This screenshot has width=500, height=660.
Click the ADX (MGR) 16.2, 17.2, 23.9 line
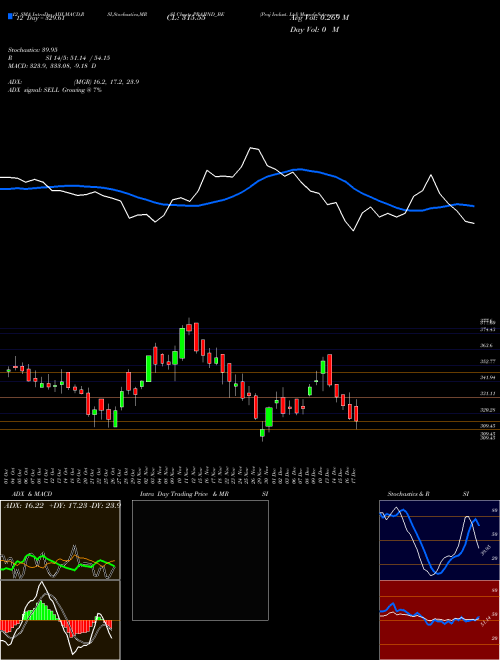click(74, 82)
